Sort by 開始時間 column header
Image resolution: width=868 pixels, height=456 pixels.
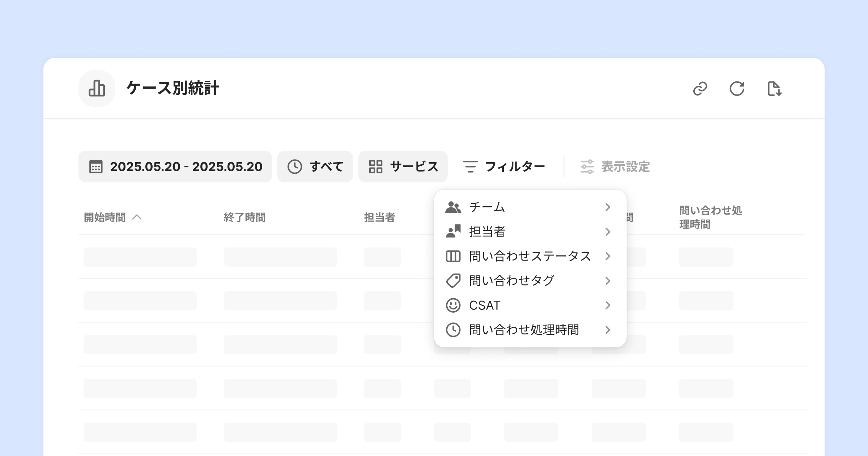(105, 218)
